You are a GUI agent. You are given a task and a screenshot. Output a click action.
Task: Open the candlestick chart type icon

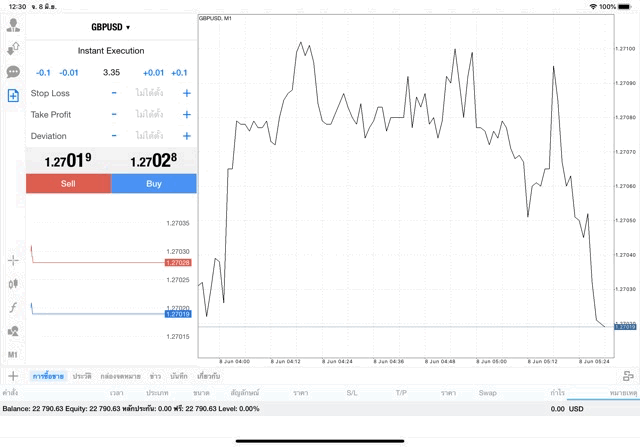pos(13,284)
